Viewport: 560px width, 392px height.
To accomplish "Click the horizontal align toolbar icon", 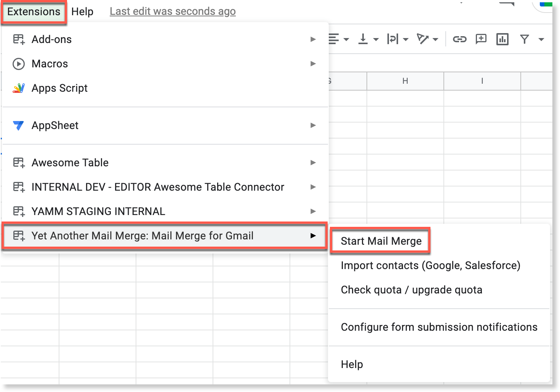I will (x=334, y=39).
